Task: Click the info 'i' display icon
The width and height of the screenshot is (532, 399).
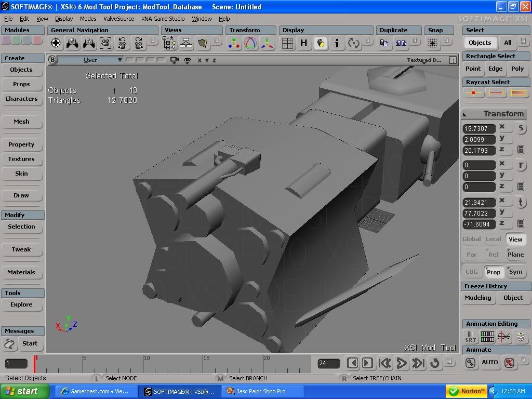Action: point(337,43)
